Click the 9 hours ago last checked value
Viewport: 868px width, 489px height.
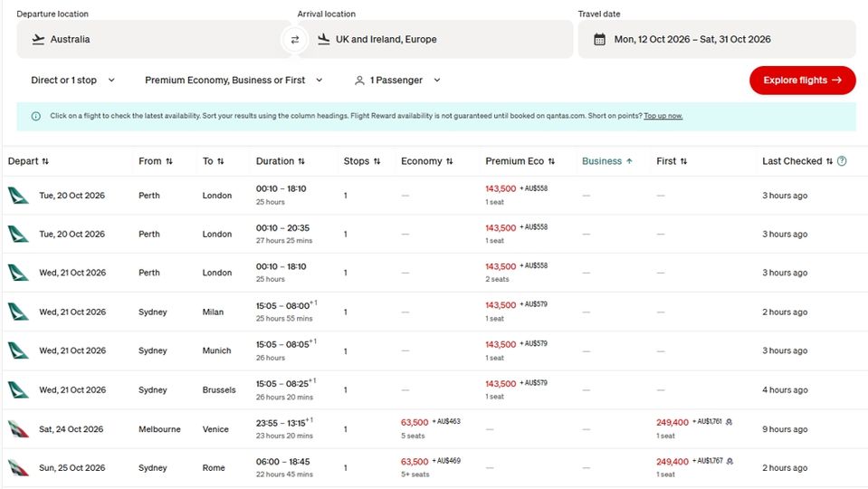(x=785, y=429)
